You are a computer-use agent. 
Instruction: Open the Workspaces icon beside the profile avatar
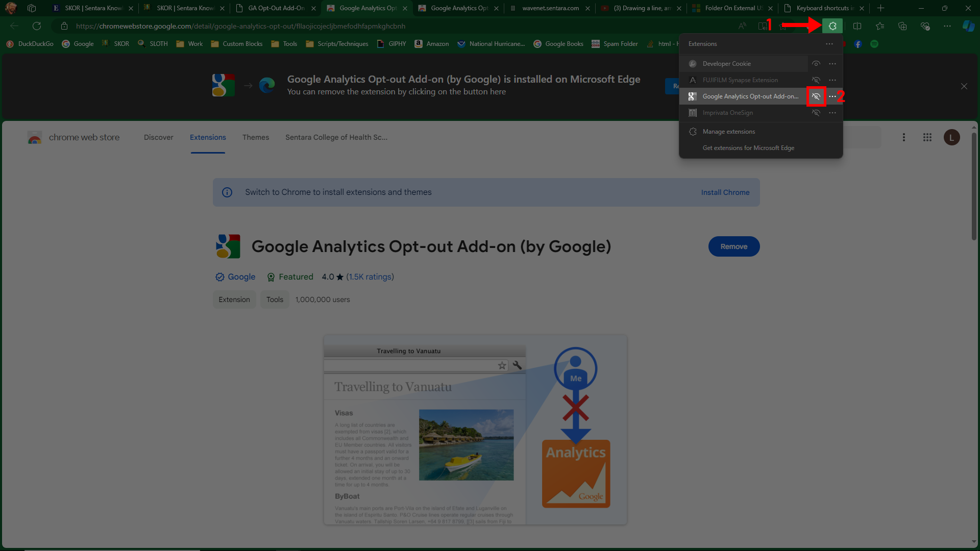32,8
